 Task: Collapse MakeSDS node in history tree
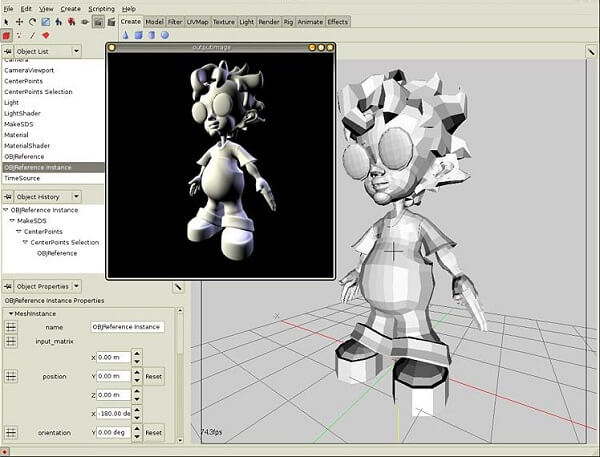[x=12, y=220]
